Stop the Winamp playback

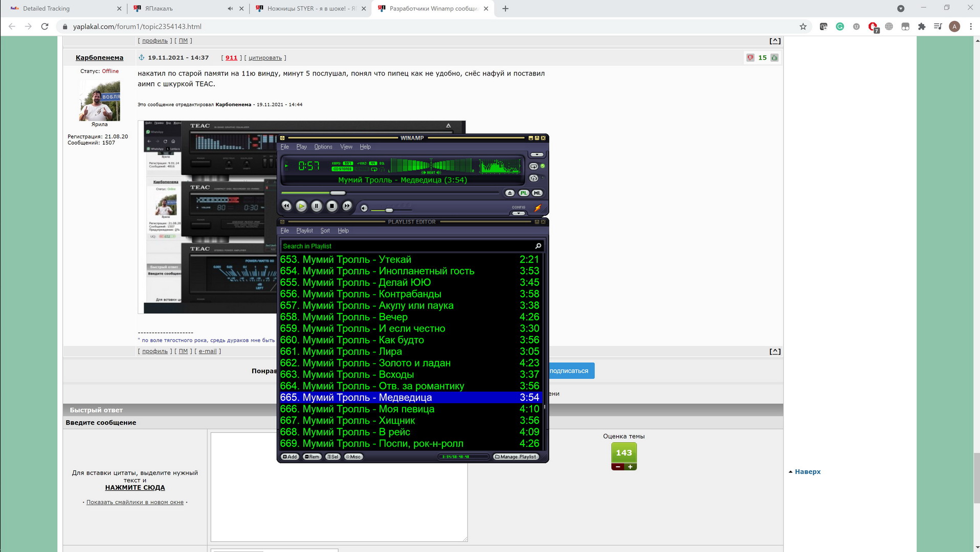click(x=332, y=206)
